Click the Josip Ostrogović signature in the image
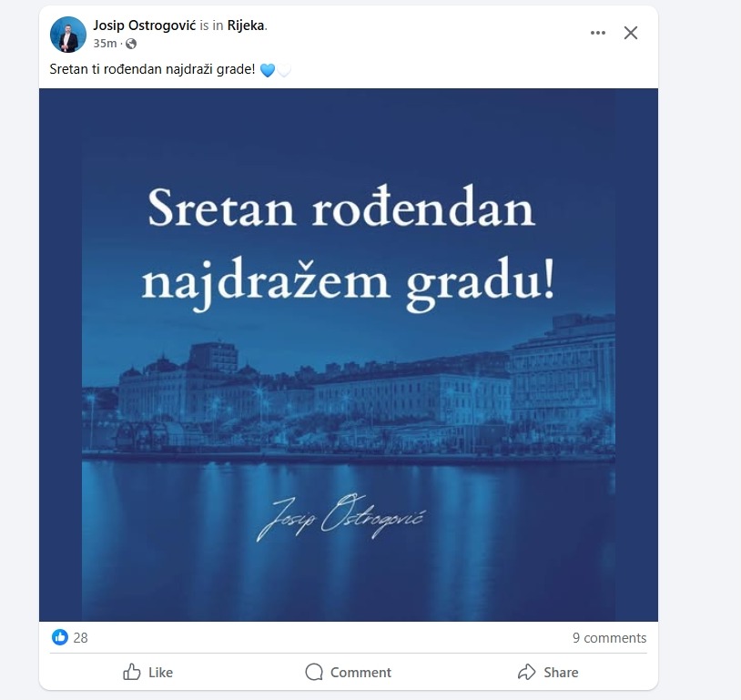Screen dimensions: 741x700 341,517
